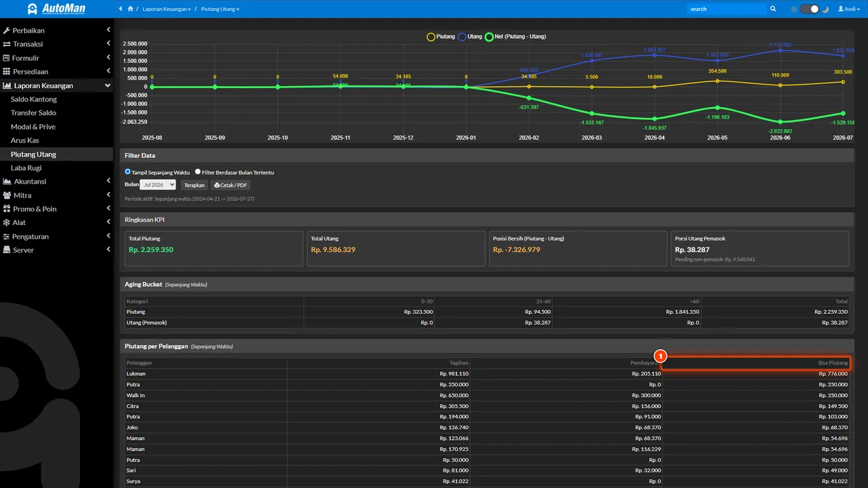Select Filter Berdasar Bulan Tertentu radio

tap(198, 172)
